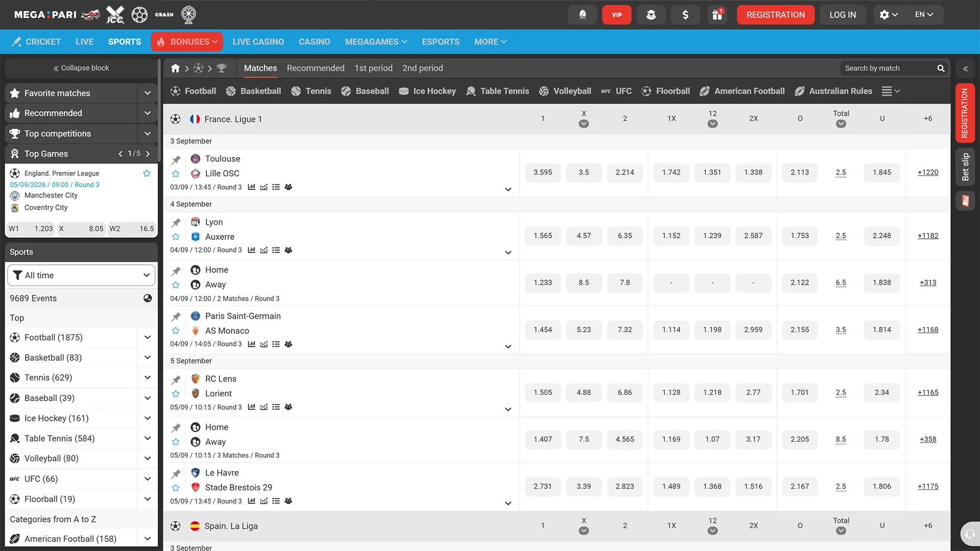Open Total 2.5 selector for Lyon match
980x551 pixels.
click(x=841, y=236)
